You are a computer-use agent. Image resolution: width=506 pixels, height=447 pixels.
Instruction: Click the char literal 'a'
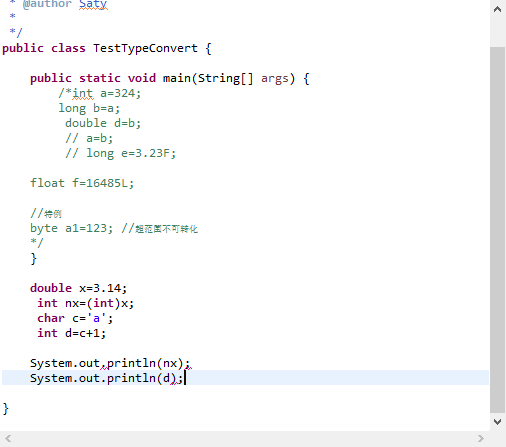(96, 318)
